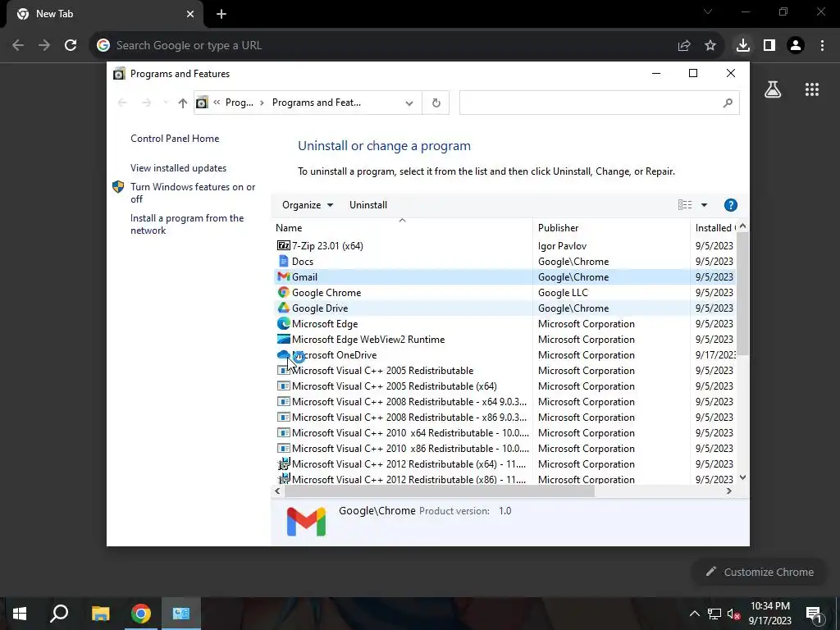Open the taskbar clock showing 10:34 PM
840x630 pixels.
[769, 614]
